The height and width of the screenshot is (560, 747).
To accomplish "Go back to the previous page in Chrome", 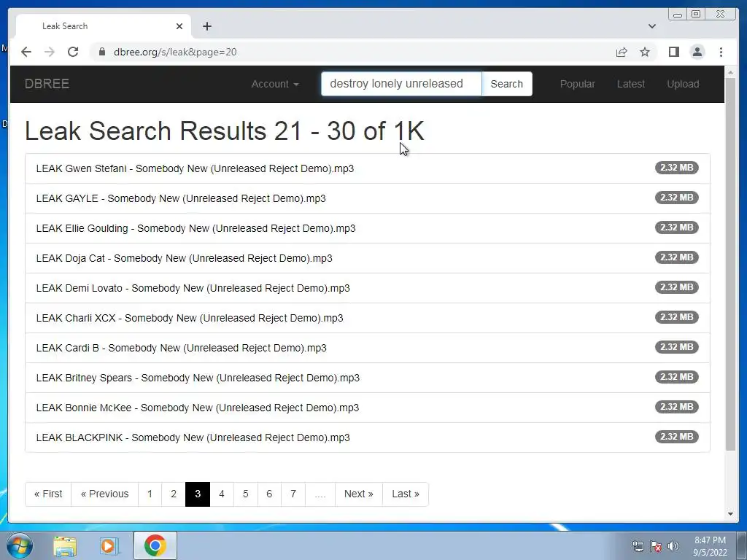I will pos(26,52).
